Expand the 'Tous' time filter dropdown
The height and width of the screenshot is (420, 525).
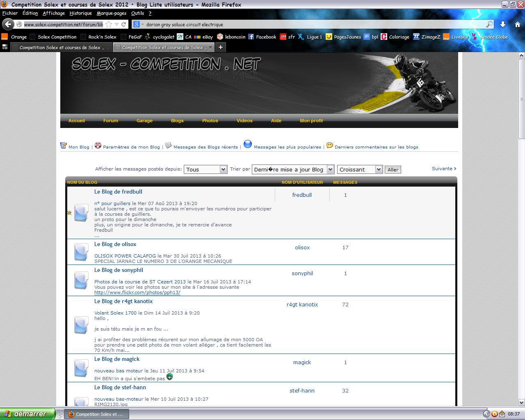[205, 169]
